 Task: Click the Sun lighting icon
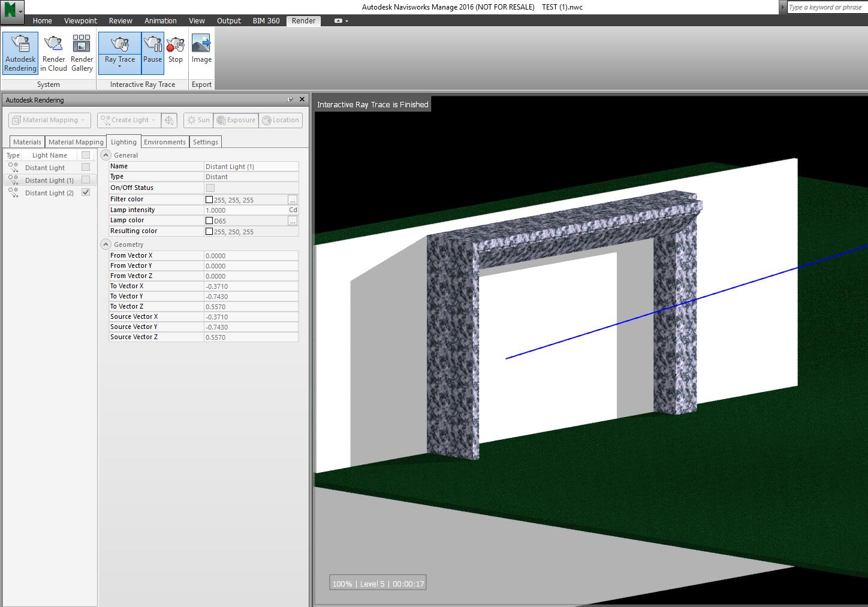[198, 120]
